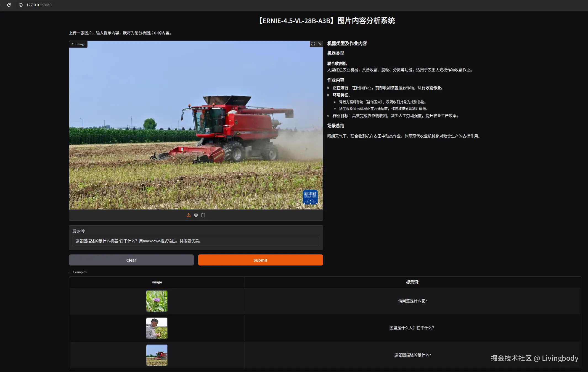Screen dimensions: 588x372
Task: Select the webcam capture source icon
Action: pos(196,215)
